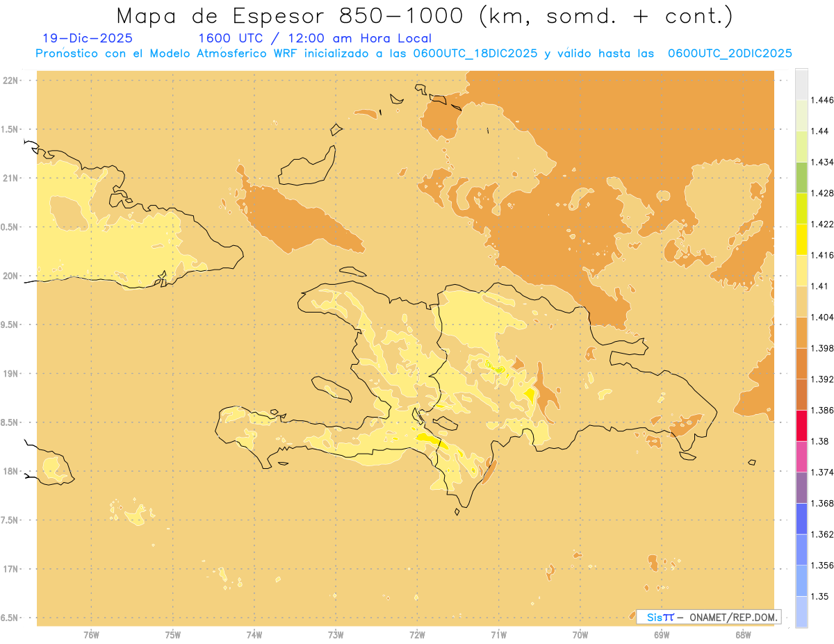
Task: Click the legend value '1.422'
Action: coord(822,224)
